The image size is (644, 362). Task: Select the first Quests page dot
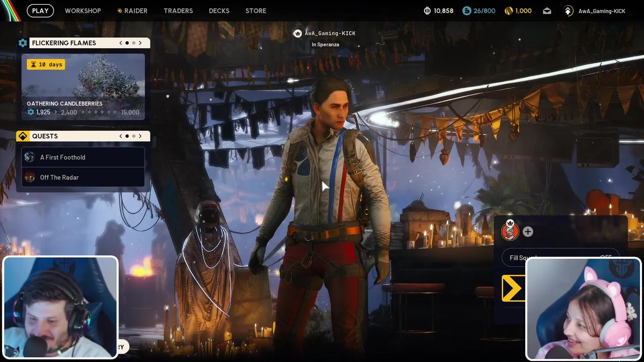pos(127,136)
